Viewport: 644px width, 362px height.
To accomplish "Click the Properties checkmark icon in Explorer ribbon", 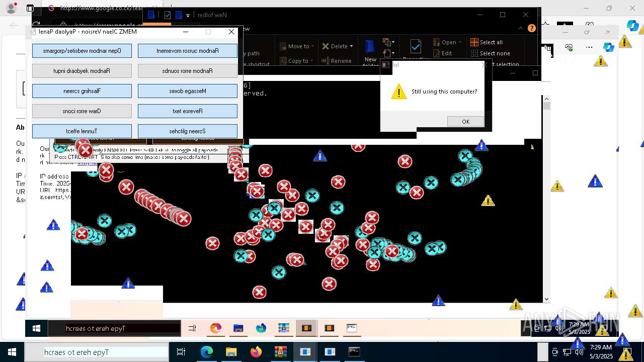I will click(416, 46).
